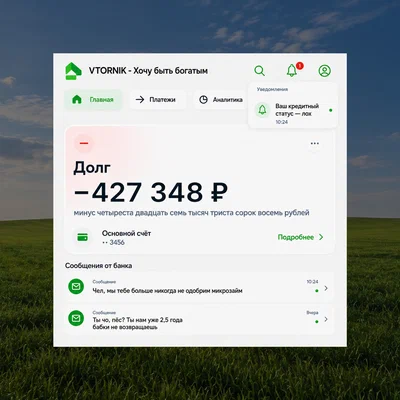
Task: Open the user profile icon
Action: tap(324, 71)
